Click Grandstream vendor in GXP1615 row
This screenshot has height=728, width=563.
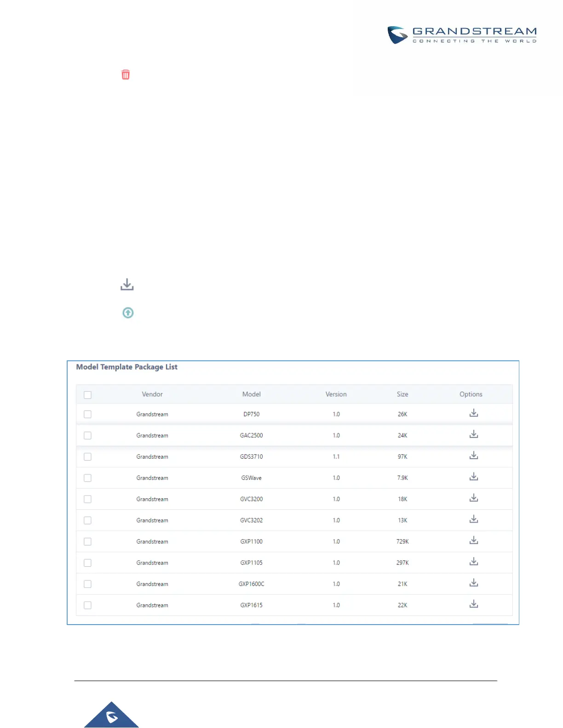[x=152, y=605]
